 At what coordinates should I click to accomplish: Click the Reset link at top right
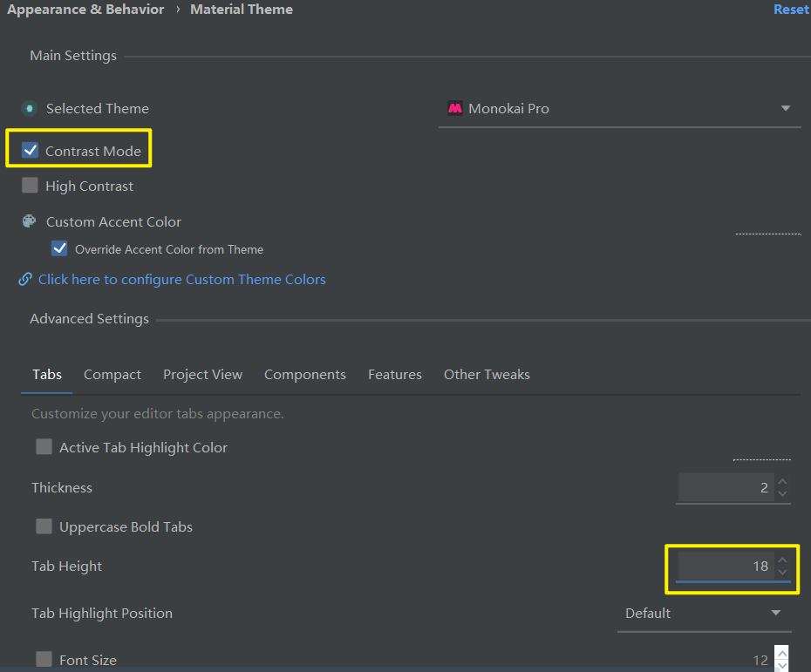coord(791,10)
